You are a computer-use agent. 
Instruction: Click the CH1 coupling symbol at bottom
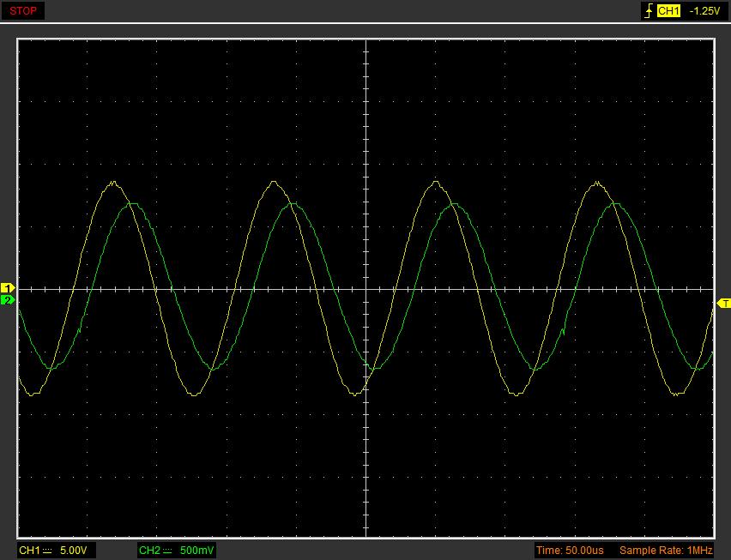(x=48, y=550)
